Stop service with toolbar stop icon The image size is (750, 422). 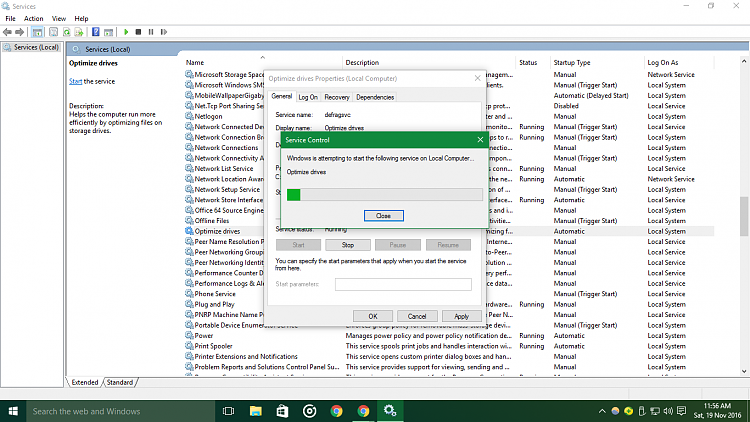click(138, 32)
